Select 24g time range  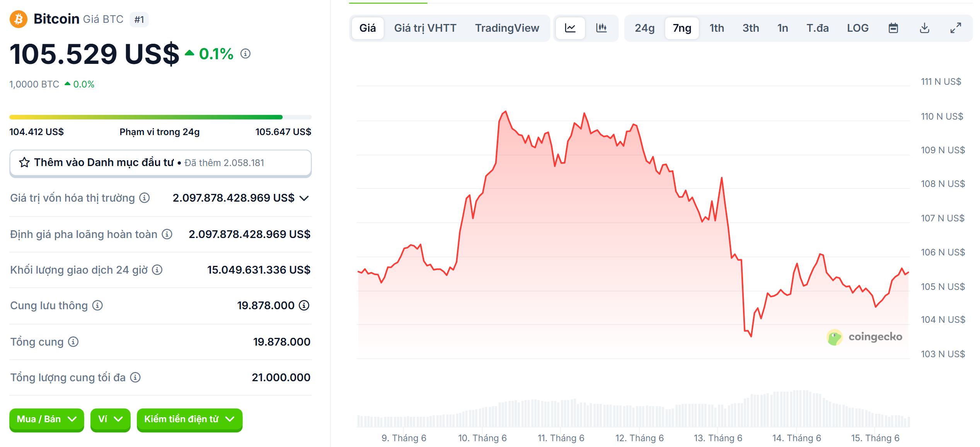[644, 28]
